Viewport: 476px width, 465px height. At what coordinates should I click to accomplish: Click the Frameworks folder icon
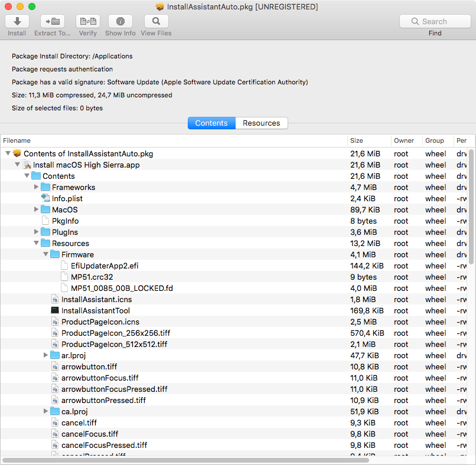click(x=45, y=187)
